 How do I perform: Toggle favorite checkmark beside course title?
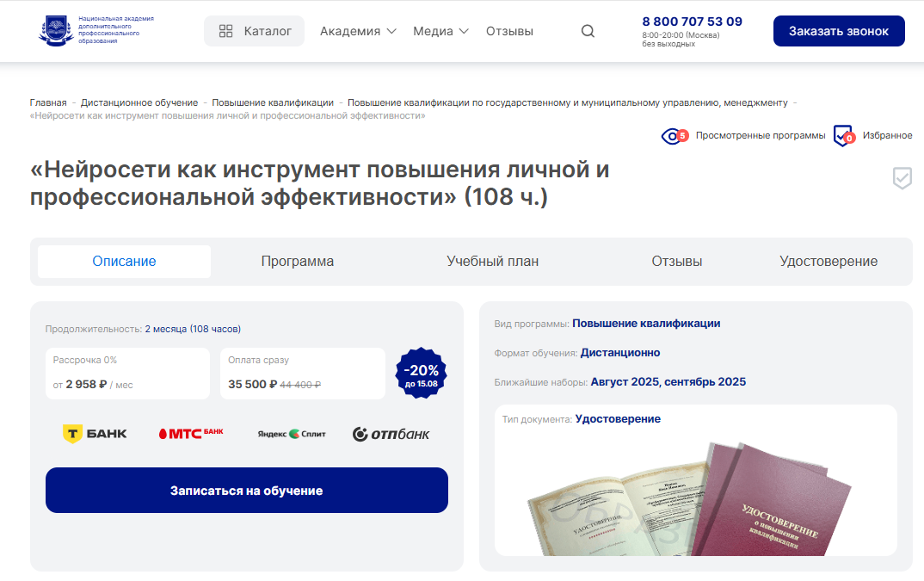tap(902, 178)
